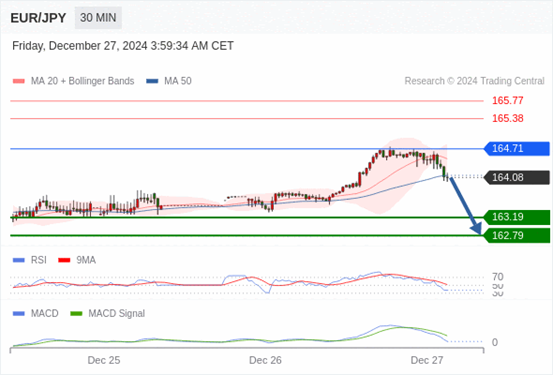Click the 165.77 resistance level label
Viewport: 553px width, 375px height.
pos(508,101)
